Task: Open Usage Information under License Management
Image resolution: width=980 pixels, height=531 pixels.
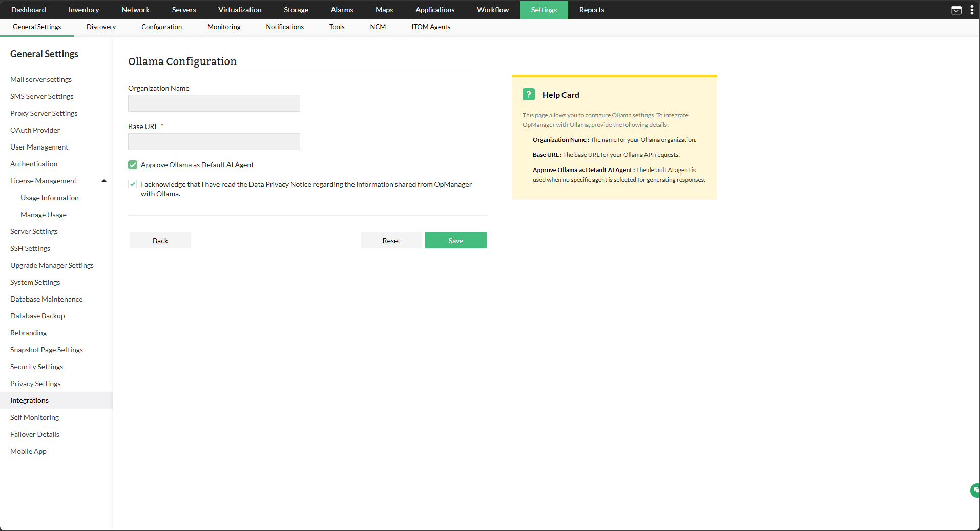Action: coord(50,198)
